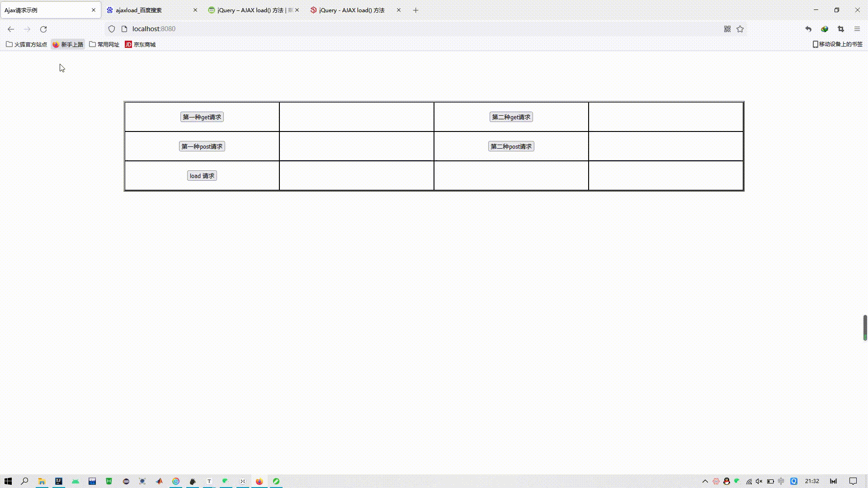Screen dimensions: 868x488
Task: Click the page vertical scrollbar thumb
Action: coord(865,328)
